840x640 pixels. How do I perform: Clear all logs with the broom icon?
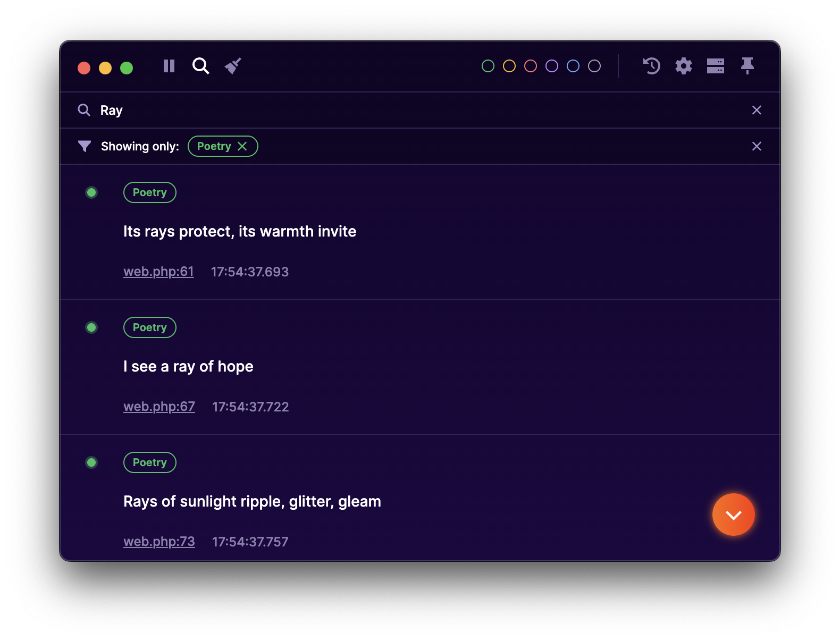[x=233, y=66]
